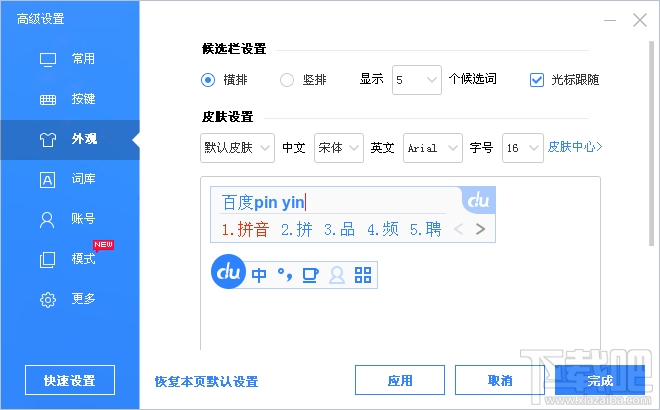Click the 百度pin yin input preview text
This screenshot has height=410, width=660.
click(263, 202)
